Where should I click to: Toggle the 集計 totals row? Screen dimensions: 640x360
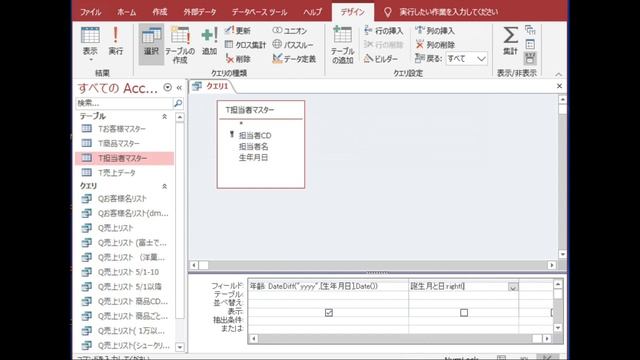pos(510,41)
